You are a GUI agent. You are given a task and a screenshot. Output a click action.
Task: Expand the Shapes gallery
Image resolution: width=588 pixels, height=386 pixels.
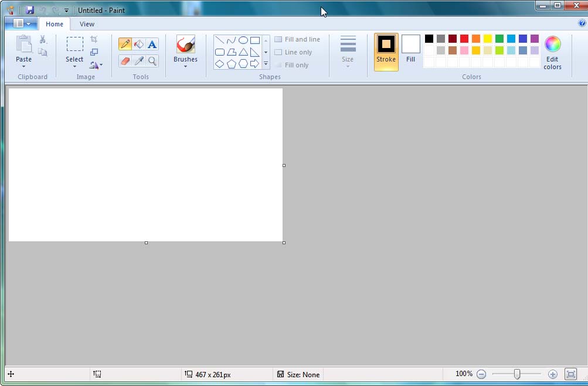(x=266, y=63)
